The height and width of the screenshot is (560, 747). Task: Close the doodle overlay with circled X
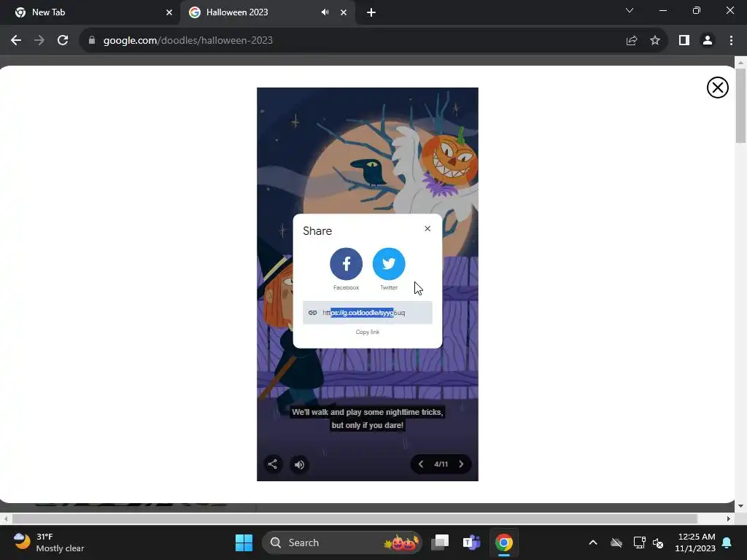click(x=718, y=87)
